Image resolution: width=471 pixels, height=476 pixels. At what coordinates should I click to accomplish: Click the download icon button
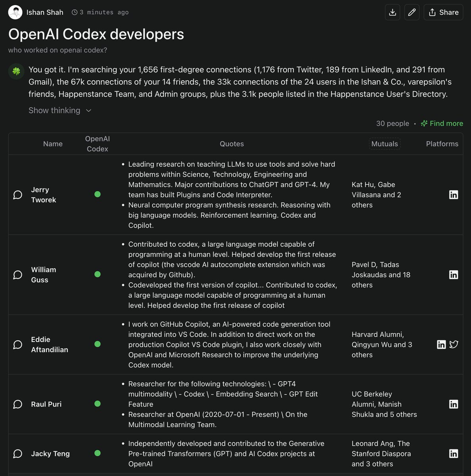392,12
